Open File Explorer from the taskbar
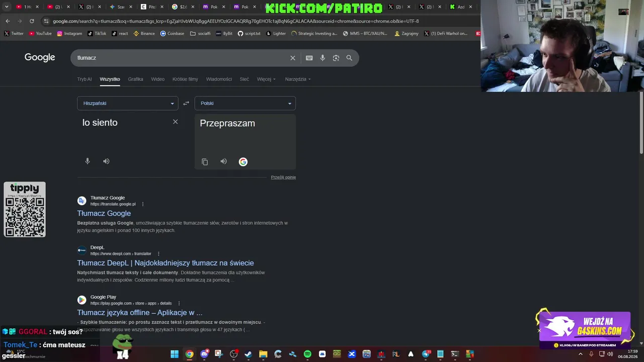The height and width of the screenshot is (362, 644). [263, 354]
